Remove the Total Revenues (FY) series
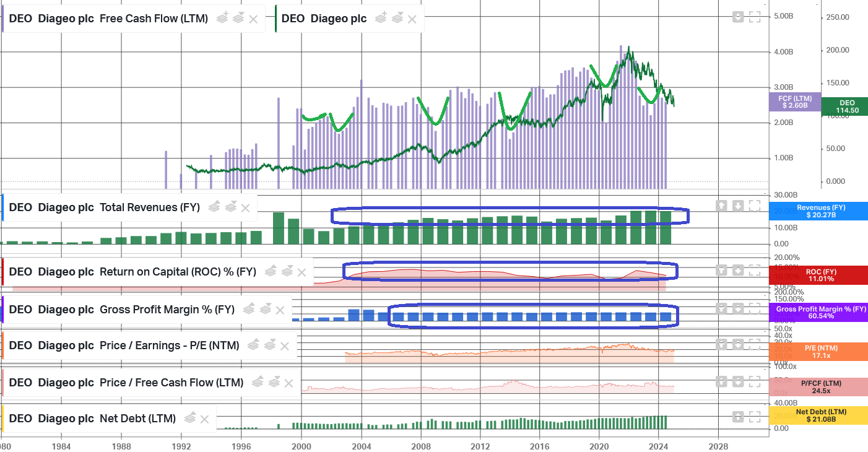The width and height of the screenshot is (868, 452). [x=245, y=208]
